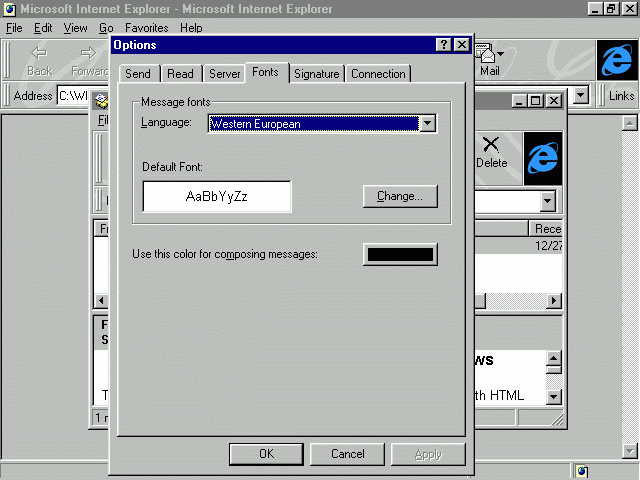640x480 pixels.
Task: Open the composing message color swatch
Action: [400, 254]
